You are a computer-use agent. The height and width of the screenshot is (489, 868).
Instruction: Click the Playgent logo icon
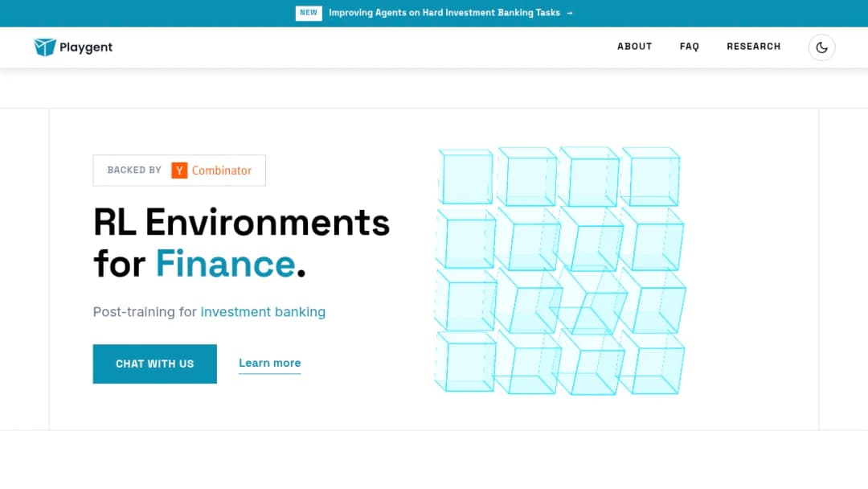point(45,47)
